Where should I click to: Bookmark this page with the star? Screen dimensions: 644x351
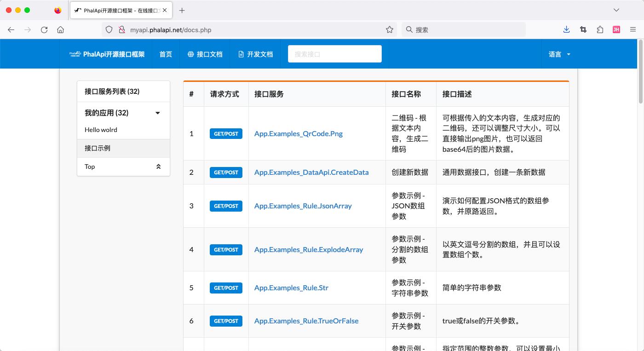pos(390,29)
